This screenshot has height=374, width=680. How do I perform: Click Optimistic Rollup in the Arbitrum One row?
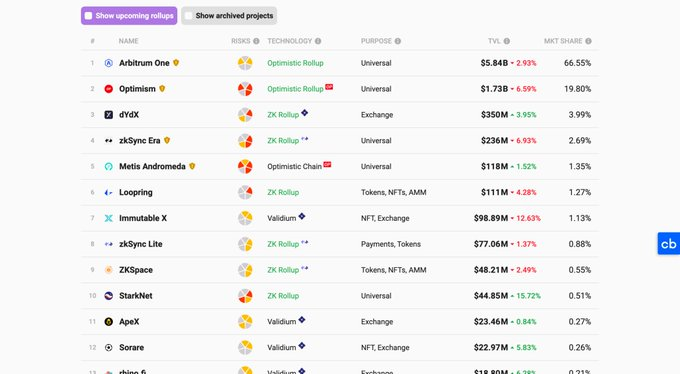295,63
